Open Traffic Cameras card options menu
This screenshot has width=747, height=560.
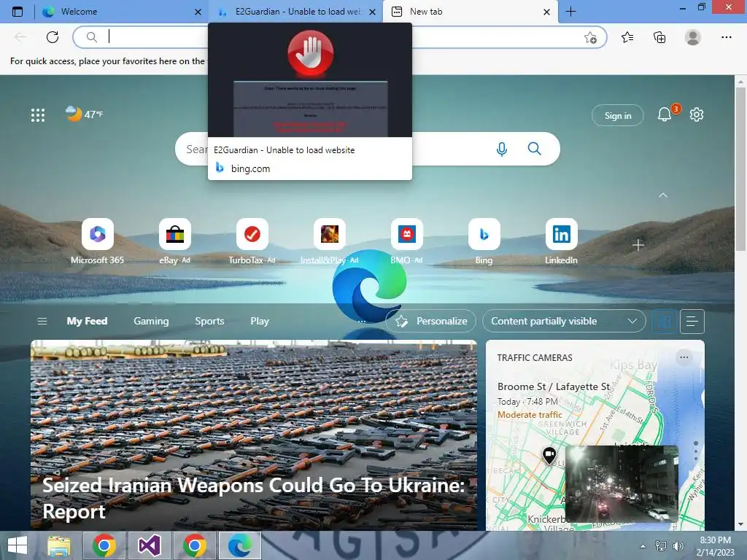tap(684, 357)
